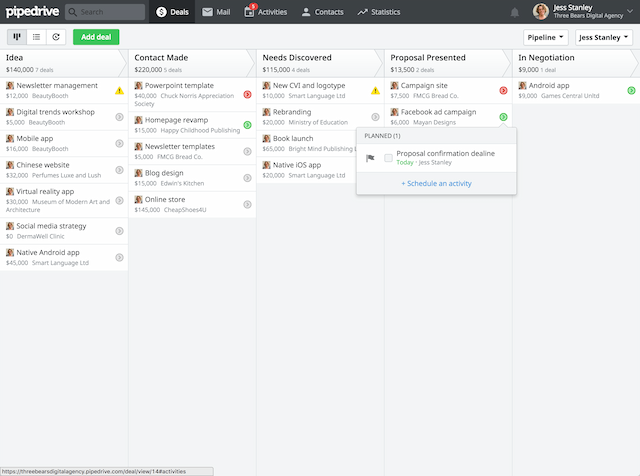Open the Pipeline dropdown
640x476 pixels.
pyautogui.click(x=546, y=37)
